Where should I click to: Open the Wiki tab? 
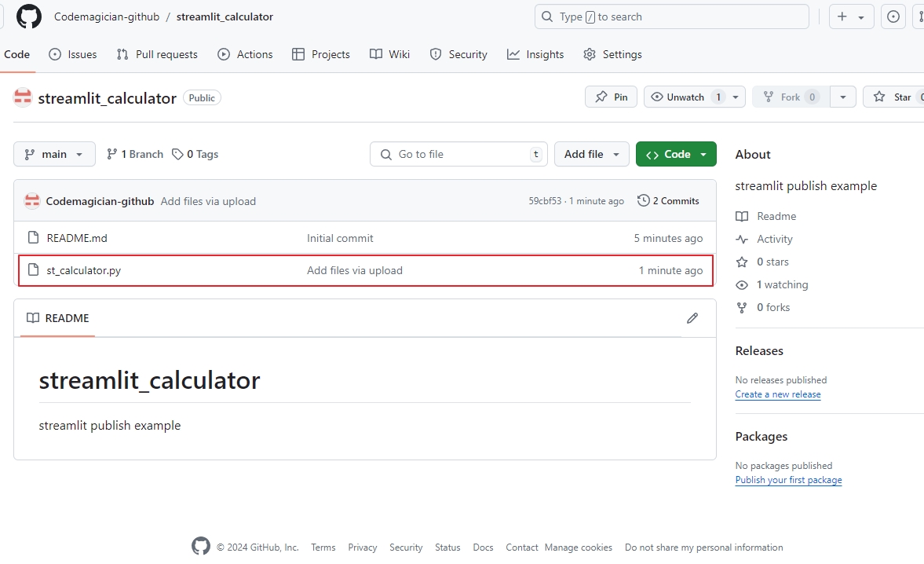pyautogui.click(x=389, y=54)
